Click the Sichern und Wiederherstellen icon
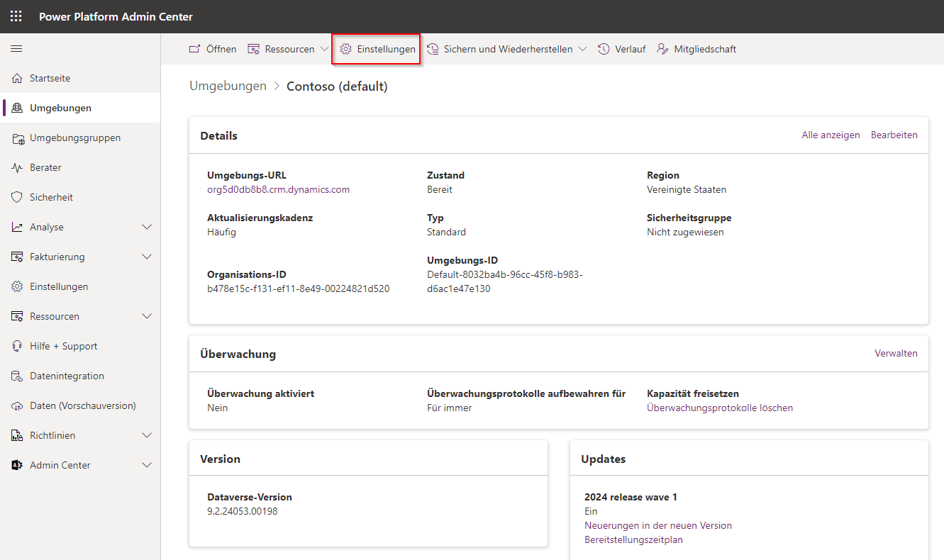This screenshot has width=944, height=560. 432,50
